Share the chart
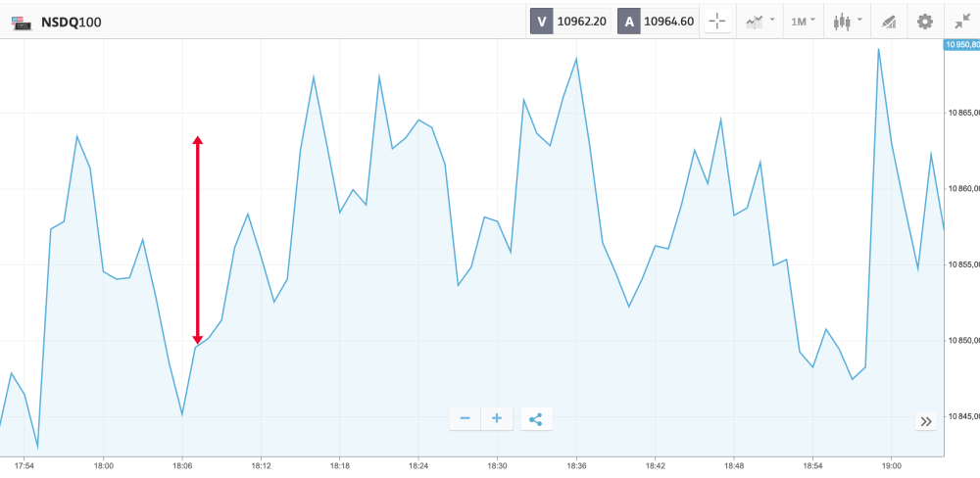 (x=535, y=419)
